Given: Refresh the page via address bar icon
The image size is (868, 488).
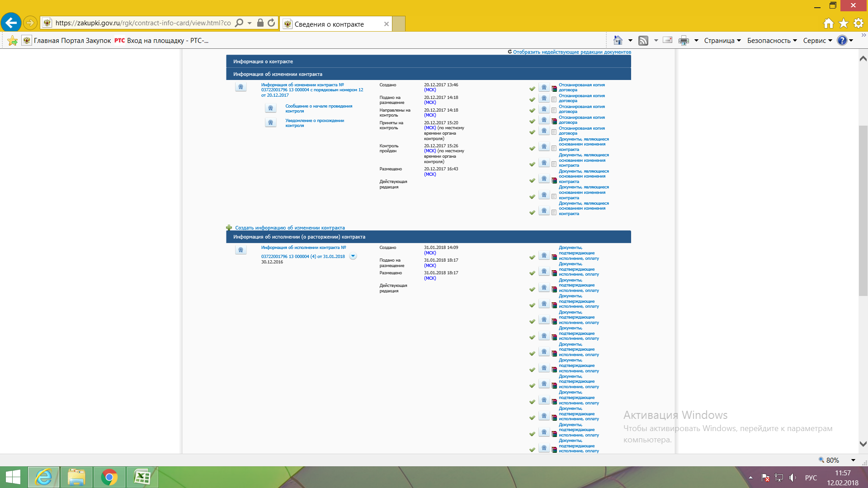Looking at the screenshot, I should pos(271,23).
